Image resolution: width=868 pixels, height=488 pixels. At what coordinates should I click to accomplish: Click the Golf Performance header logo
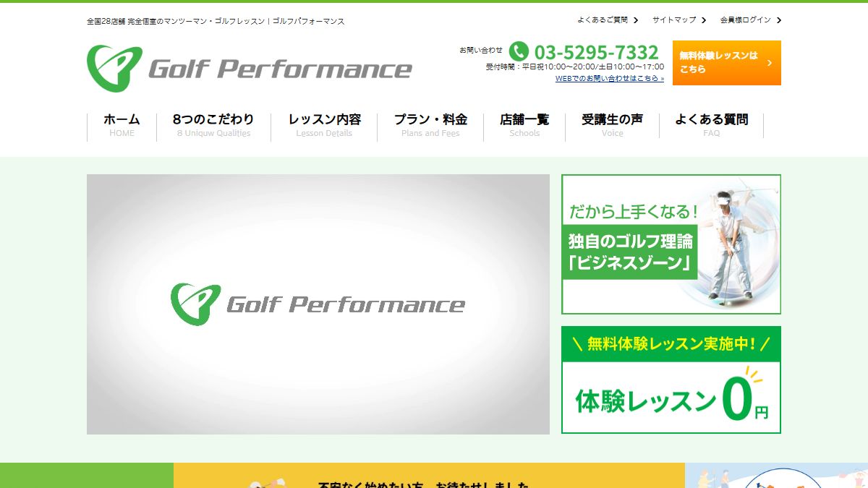click(x=250, y=69)
